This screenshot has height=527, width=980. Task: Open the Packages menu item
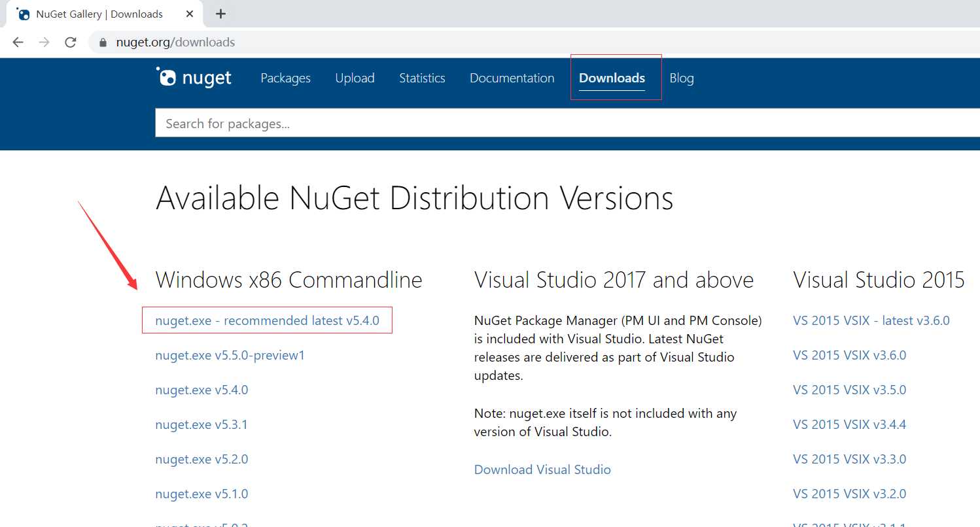[285, 78]
